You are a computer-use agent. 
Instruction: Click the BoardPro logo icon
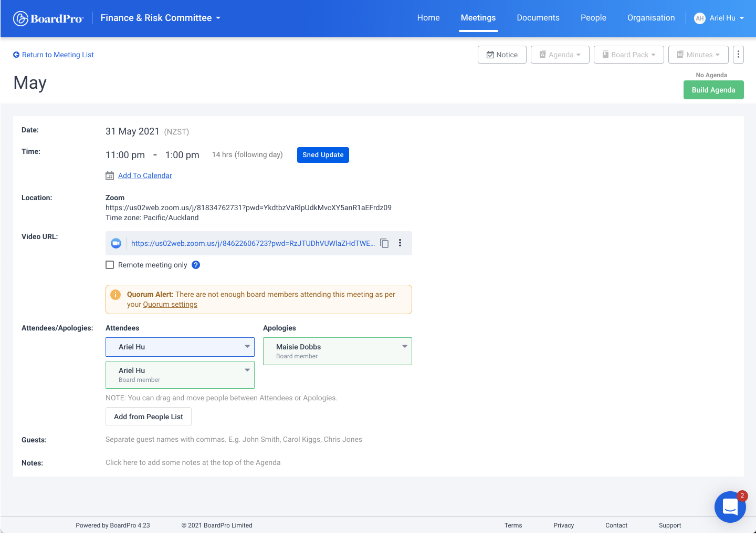(20, 18)
